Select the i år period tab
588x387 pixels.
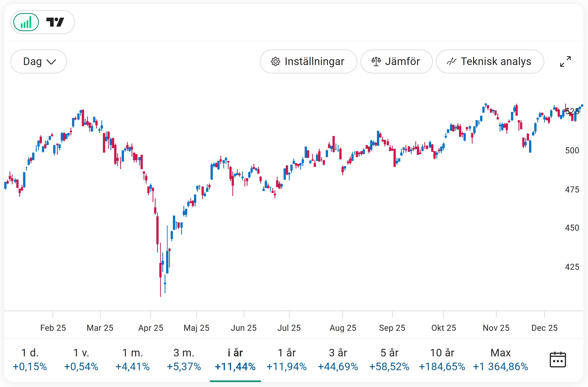(x=235, y=359)
